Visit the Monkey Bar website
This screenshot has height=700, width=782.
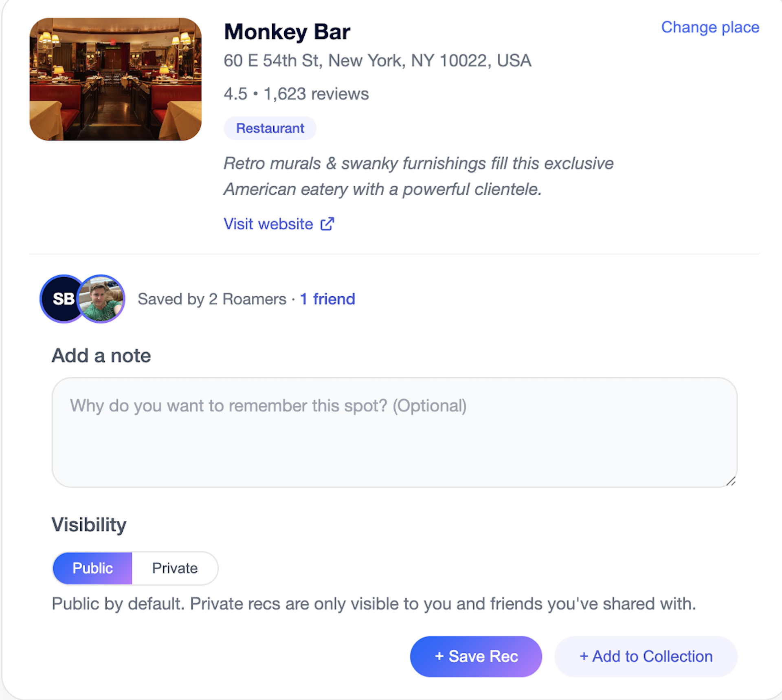pos(268,224)
